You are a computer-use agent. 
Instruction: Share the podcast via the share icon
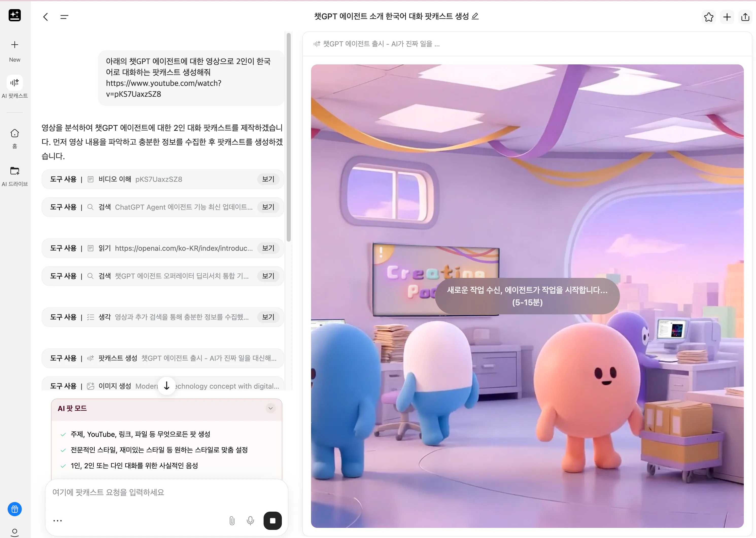pos(745,17)
